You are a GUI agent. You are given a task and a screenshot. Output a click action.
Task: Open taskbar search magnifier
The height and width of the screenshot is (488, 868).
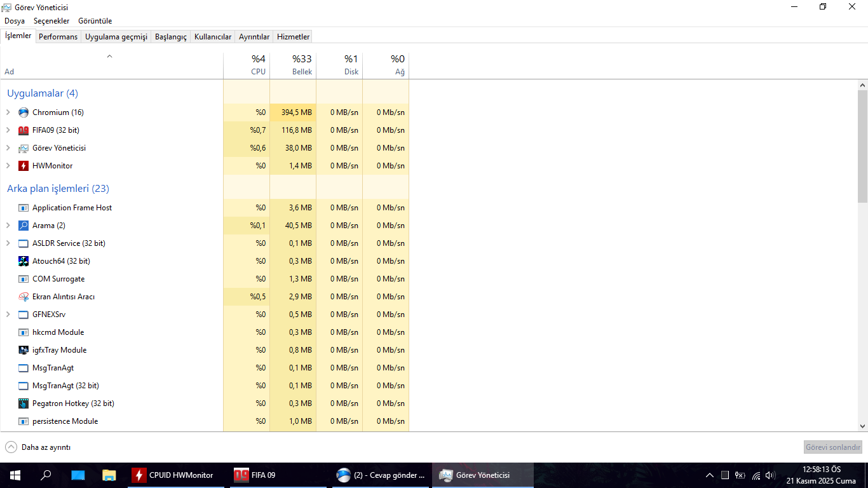tap(46, 475)
